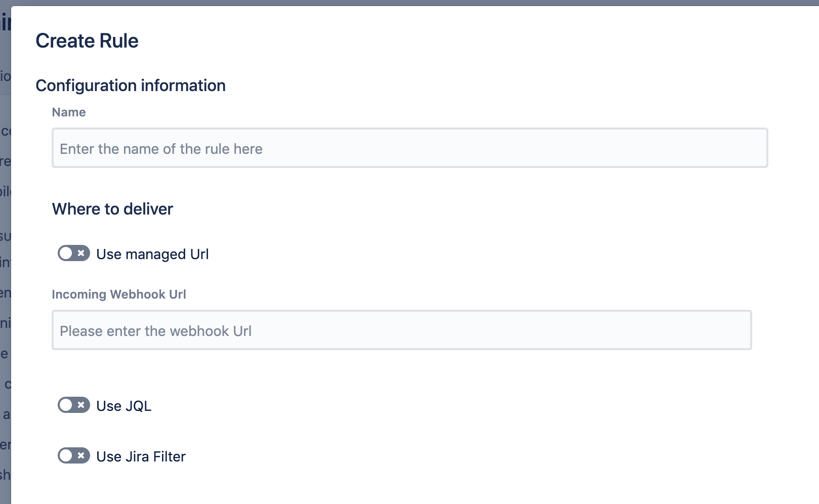Click the white knob of Use JQL toggle
Screen dimensions: 819x504
point(66,405)
